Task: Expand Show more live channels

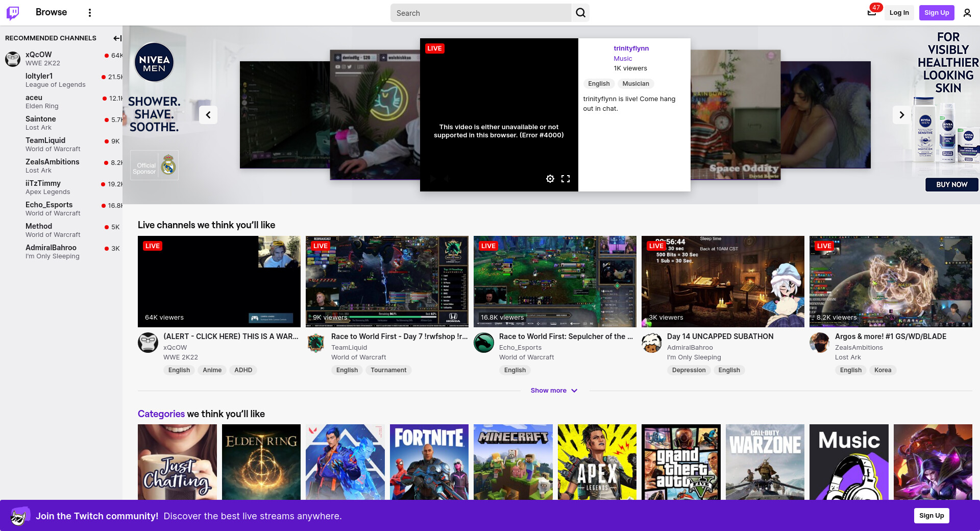Action: (554, 391)
